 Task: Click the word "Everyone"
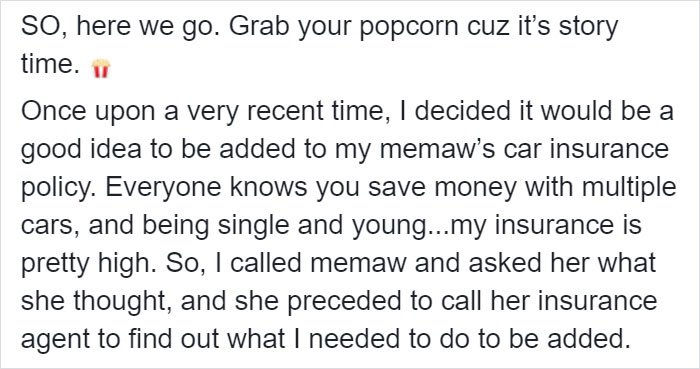(163, 189)
